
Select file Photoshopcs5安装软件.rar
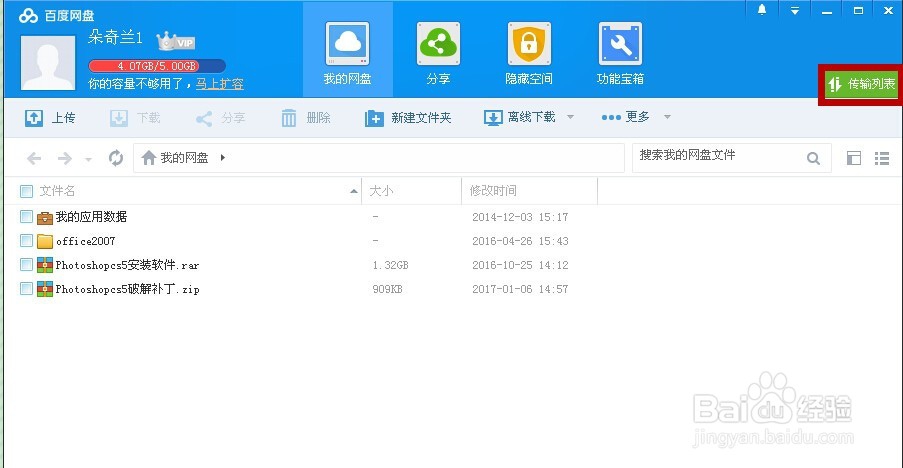pos(127,265)
